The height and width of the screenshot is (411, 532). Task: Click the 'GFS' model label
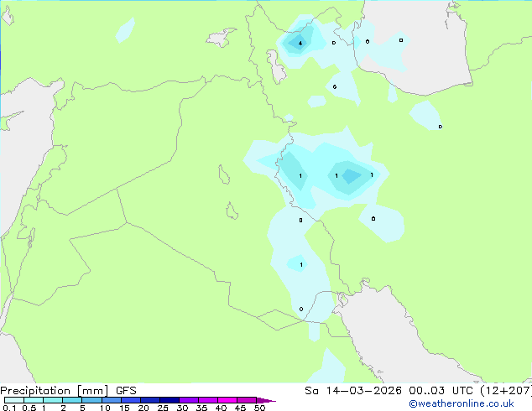(x=126, y=391)
